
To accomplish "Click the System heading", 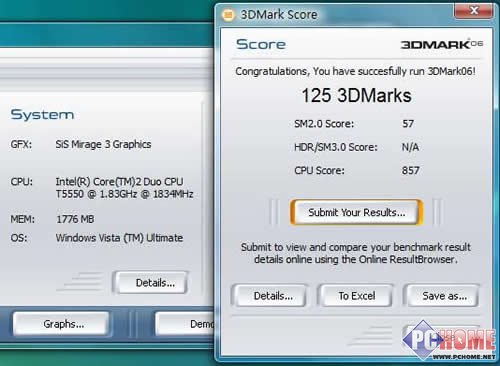I will pos(42,115).
